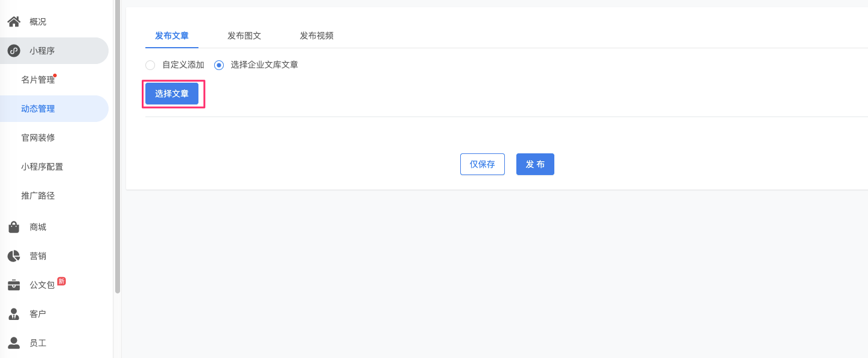Click the home icon beside 概况

click(13, 22)
